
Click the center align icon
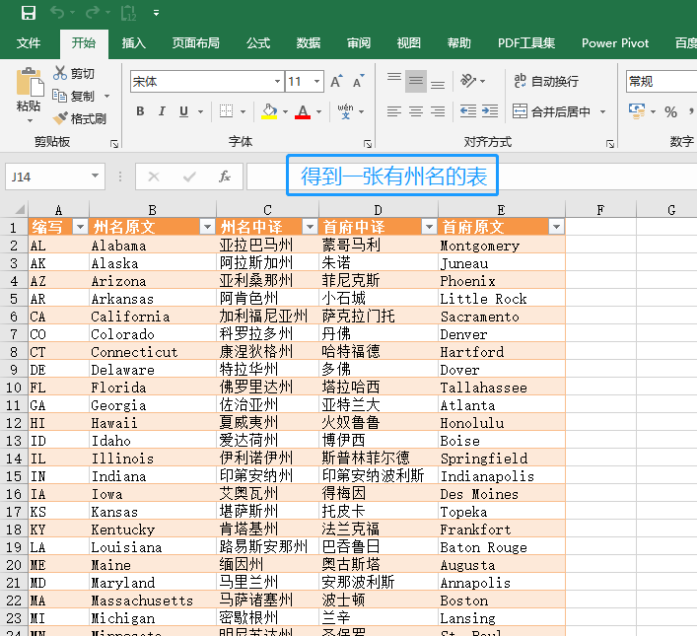pyautogui.click(x=416, y=112)
